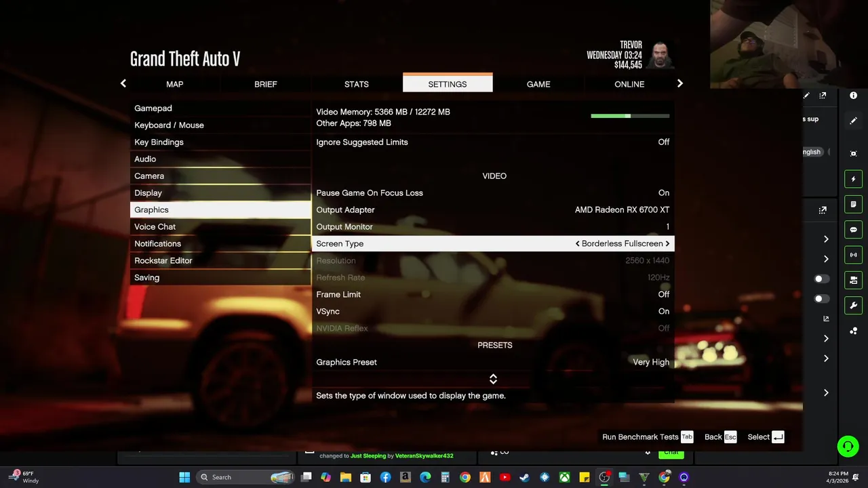The width and height of the screenshot is (868, 488).
Task: Open Audio settings category
Action: pyautogui.click(x=220, y=159)
